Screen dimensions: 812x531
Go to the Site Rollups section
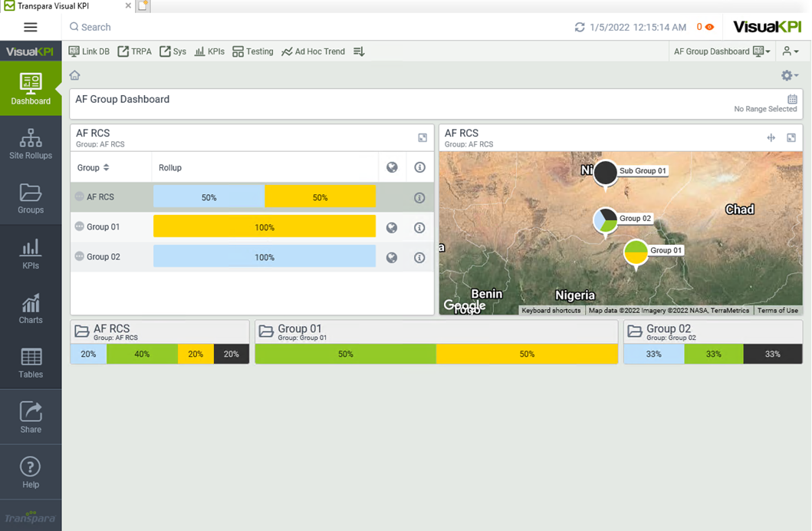click(31, 143)
